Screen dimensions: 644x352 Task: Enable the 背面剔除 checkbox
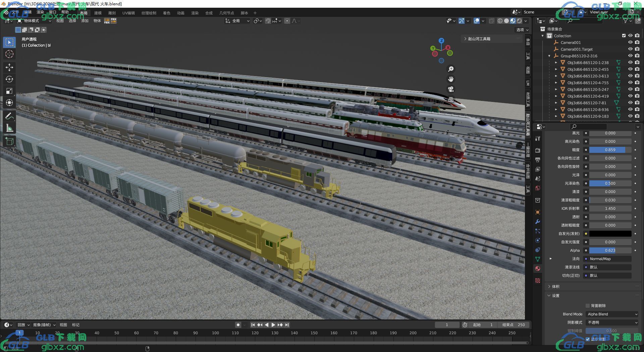coord(587,306)
